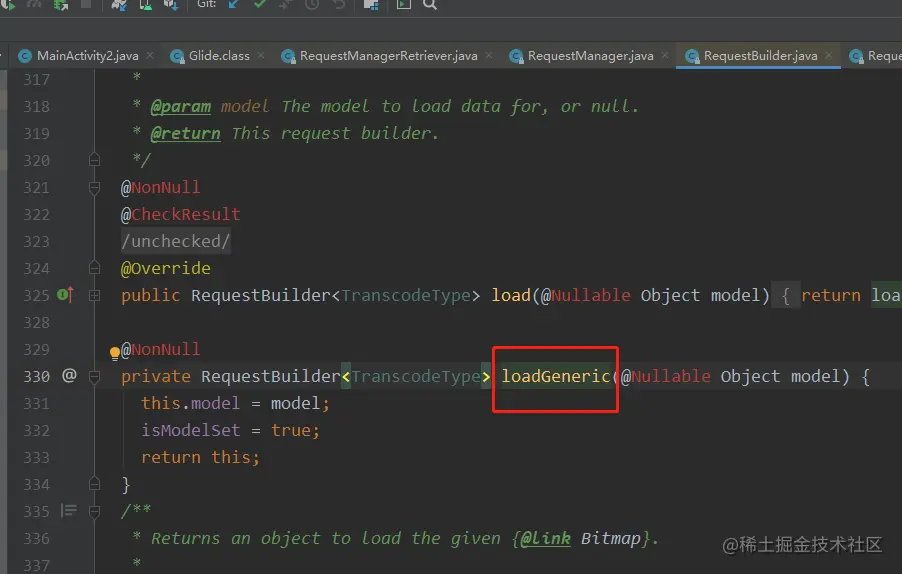
Task: Click the public keyword on line 325
Action: pyautogui.click(x=151, y=295)
